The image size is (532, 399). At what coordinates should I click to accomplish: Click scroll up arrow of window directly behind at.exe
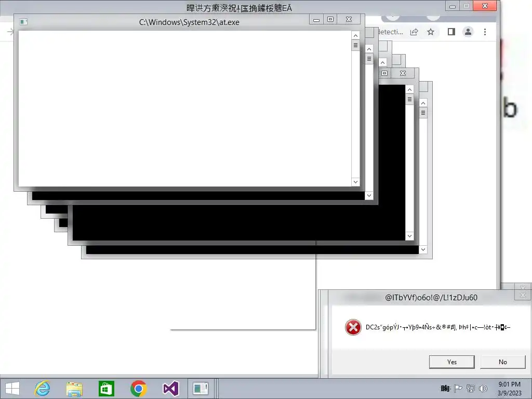pyautogui.click(x=369, y=49)
